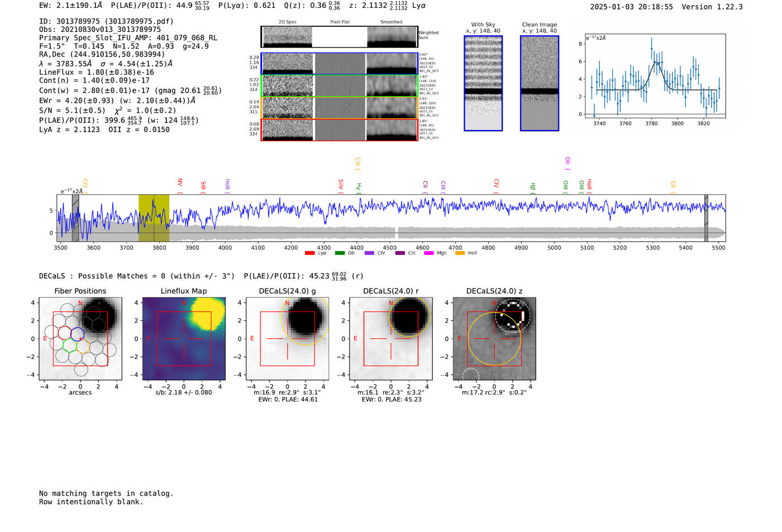Click the Gaussian emission line fit plot
782x532 pixels.
(655, 76)
